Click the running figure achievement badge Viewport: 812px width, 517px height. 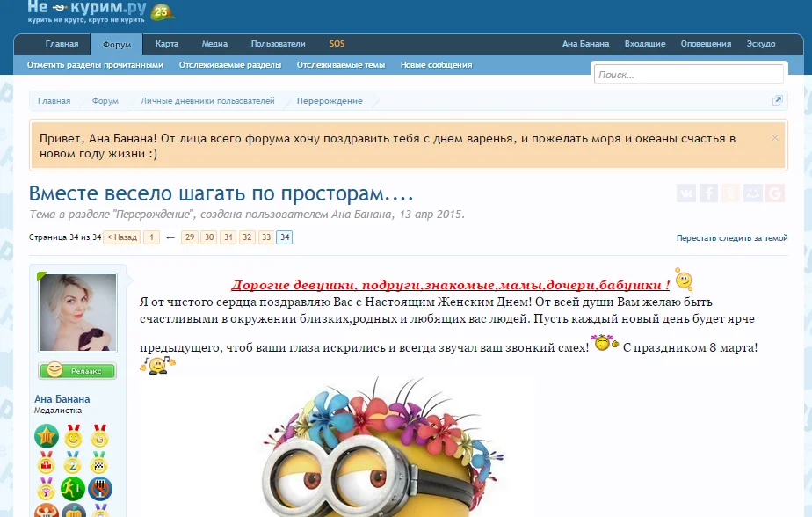click(73, 488)
